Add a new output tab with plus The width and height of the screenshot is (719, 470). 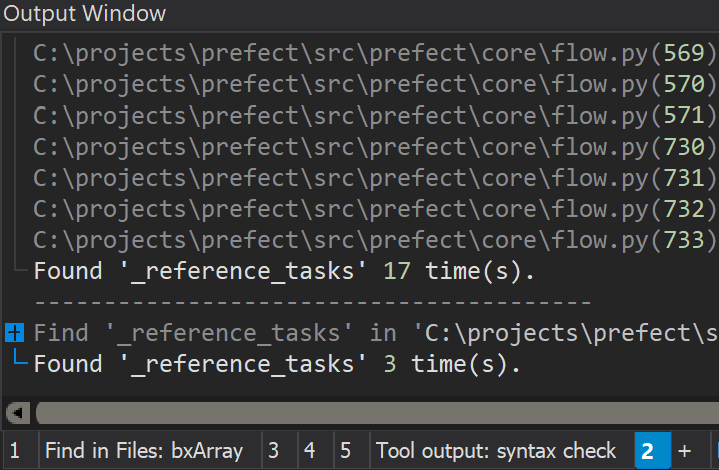(685, 450)
